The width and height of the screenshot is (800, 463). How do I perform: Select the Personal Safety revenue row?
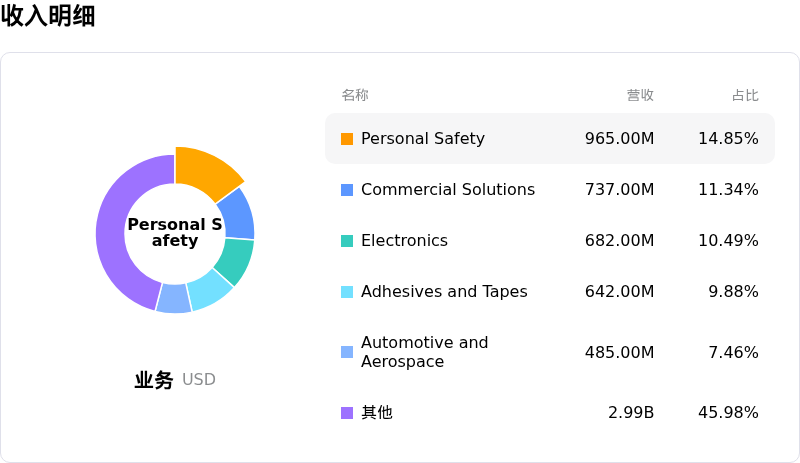click(x=549, y=138)
